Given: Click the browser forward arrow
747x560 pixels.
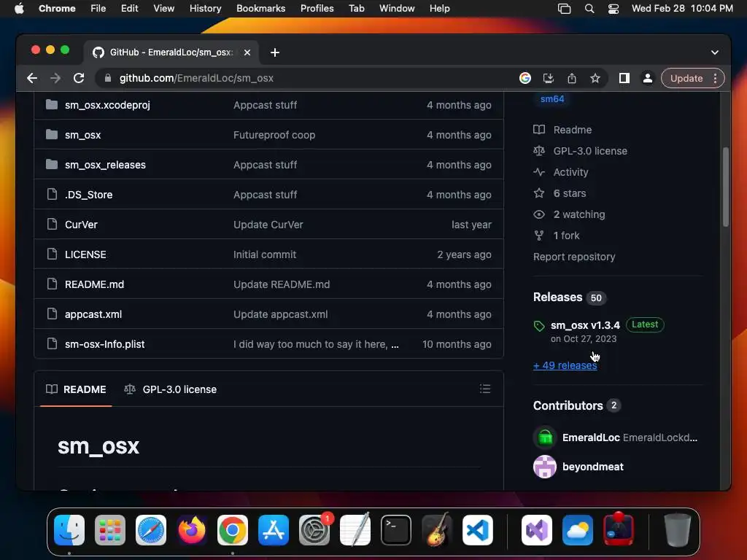Looking at the screenshot, I should click(x=55, y=78).
